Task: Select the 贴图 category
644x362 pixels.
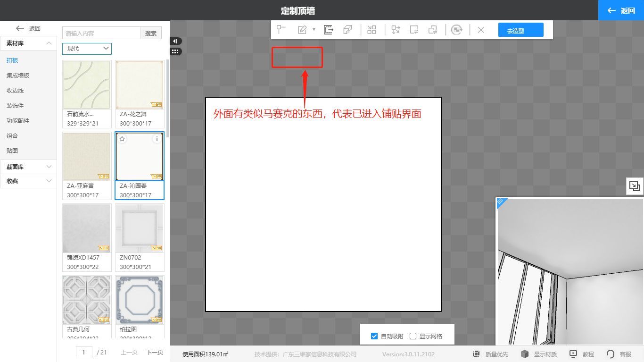Action: [x=12, y=151]
